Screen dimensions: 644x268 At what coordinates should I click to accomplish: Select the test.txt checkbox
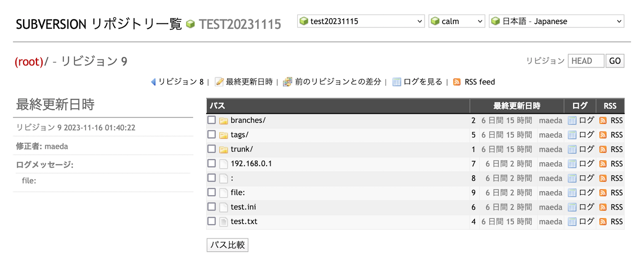pyautogui.click(x=212, y=221)
